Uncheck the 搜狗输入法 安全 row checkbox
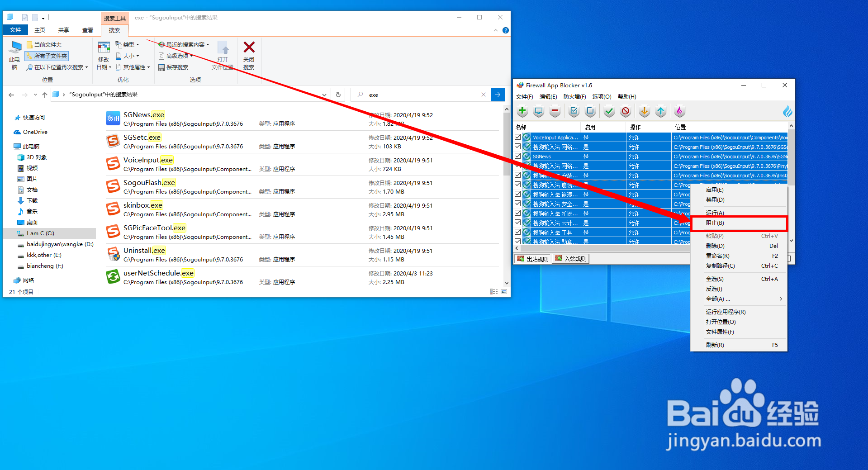 517,204
